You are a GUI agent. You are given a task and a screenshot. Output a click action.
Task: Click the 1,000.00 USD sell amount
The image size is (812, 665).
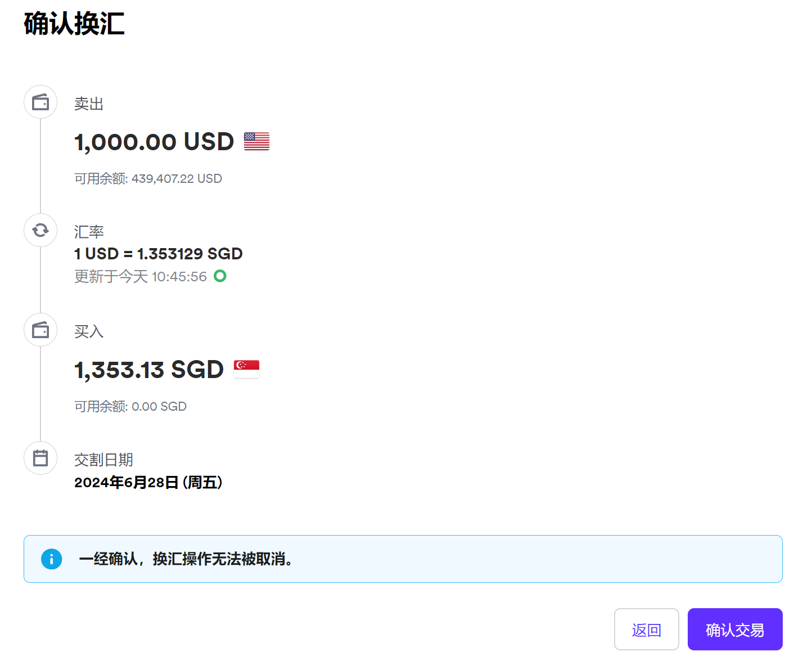[x=154, y=142]
